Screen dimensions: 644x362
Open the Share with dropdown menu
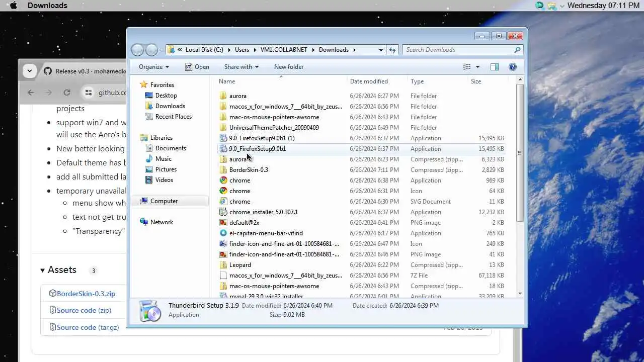coord(241,67)
